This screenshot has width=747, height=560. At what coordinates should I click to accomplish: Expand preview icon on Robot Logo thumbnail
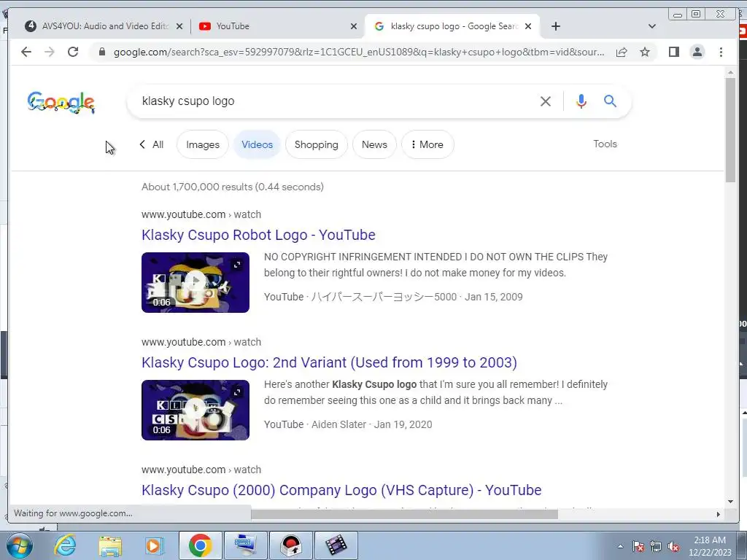pyautogui.click(x=237, y=265)
